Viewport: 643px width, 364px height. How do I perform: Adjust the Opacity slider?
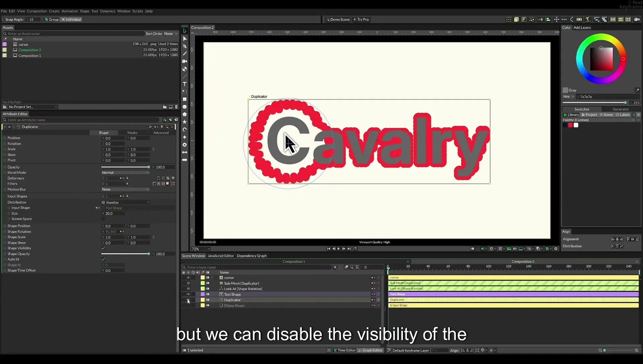pos(125,167)
